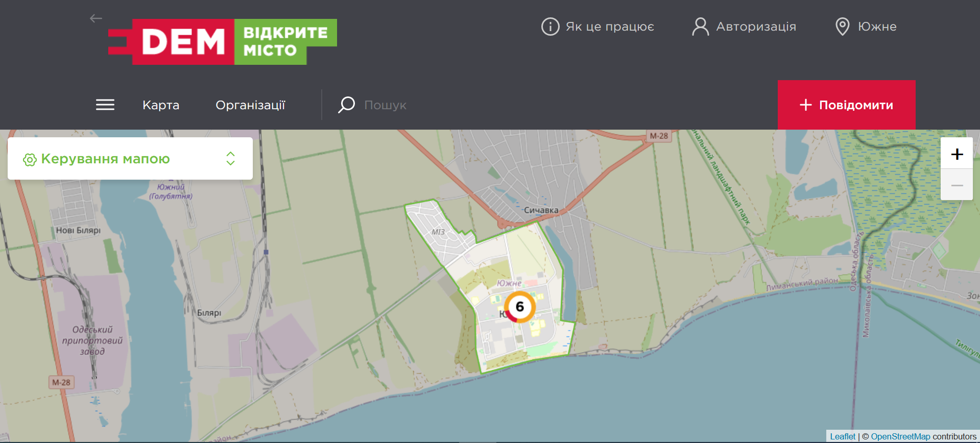Open the Організації menu item
Screen dimensions: 980x443
pos(250,105)
